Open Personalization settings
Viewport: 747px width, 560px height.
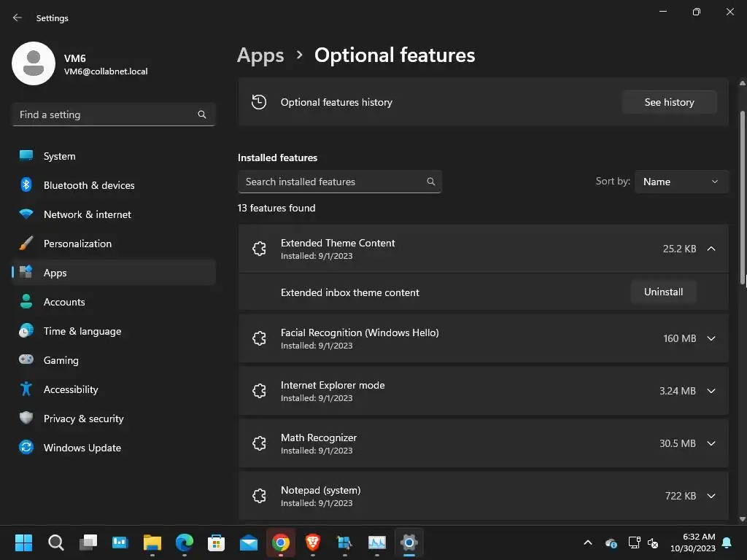click(114, 244)
